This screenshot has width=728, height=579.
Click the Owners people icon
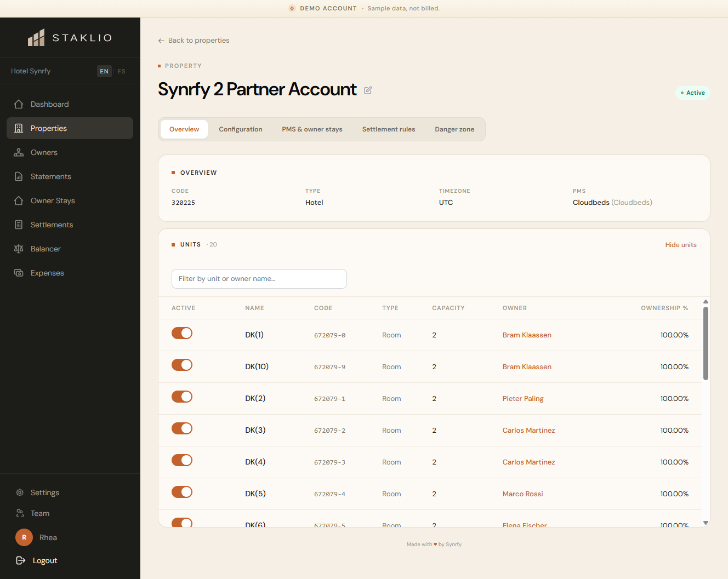coord(19,152)
